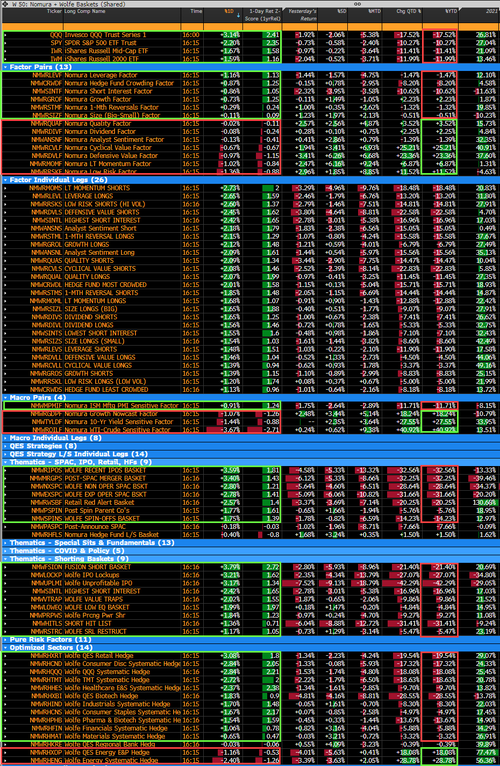Click the Post-Announce SPAC row
The image size is (500, 766).
[x=250, y=527]
